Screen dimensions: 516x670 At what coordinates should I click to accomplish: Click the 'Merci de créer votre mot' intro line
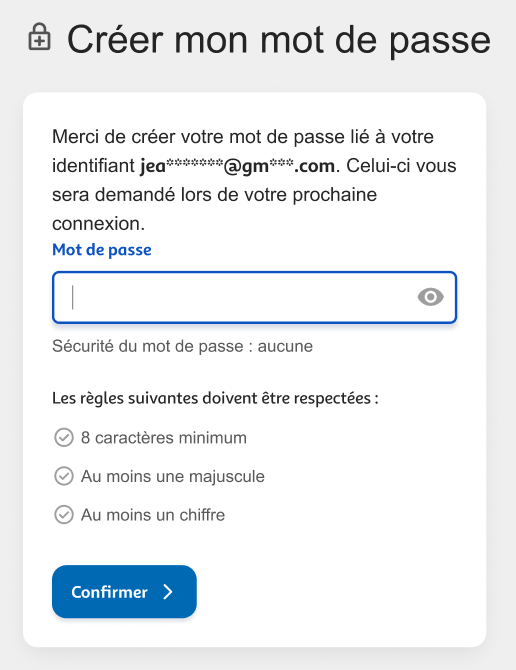243,137
